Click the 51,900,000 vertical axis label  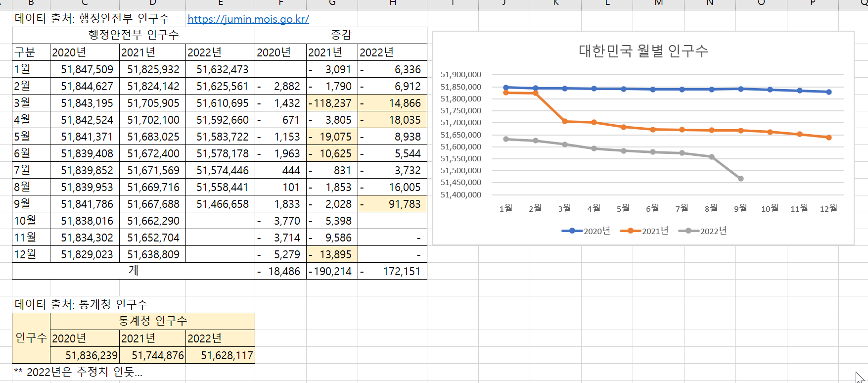pyautogui.click(x=460, y=75)
